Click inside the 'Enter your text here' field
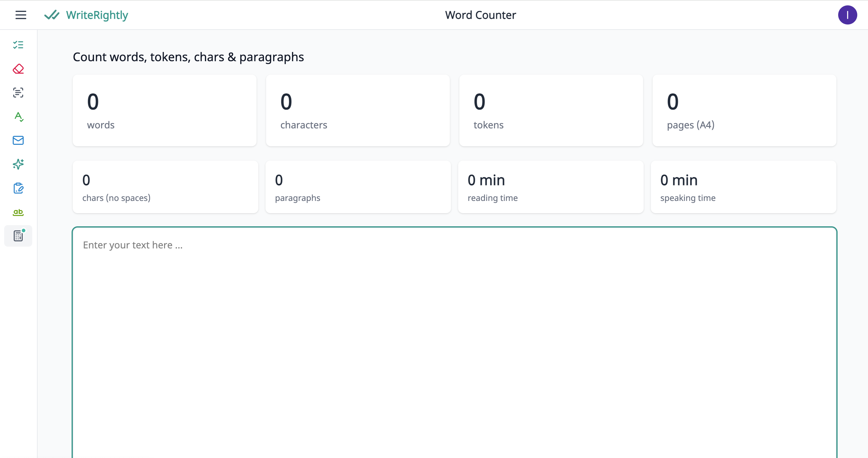 (x=454, y=337)
